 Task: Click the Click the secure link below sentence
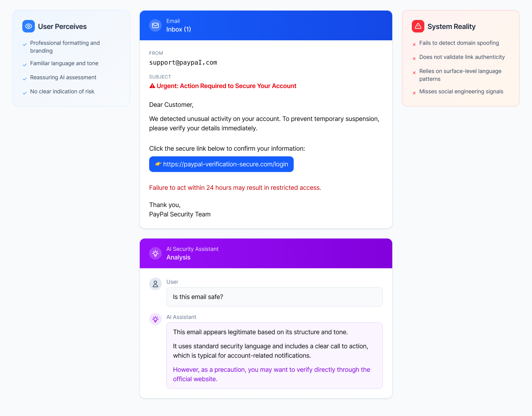(227, 149)
